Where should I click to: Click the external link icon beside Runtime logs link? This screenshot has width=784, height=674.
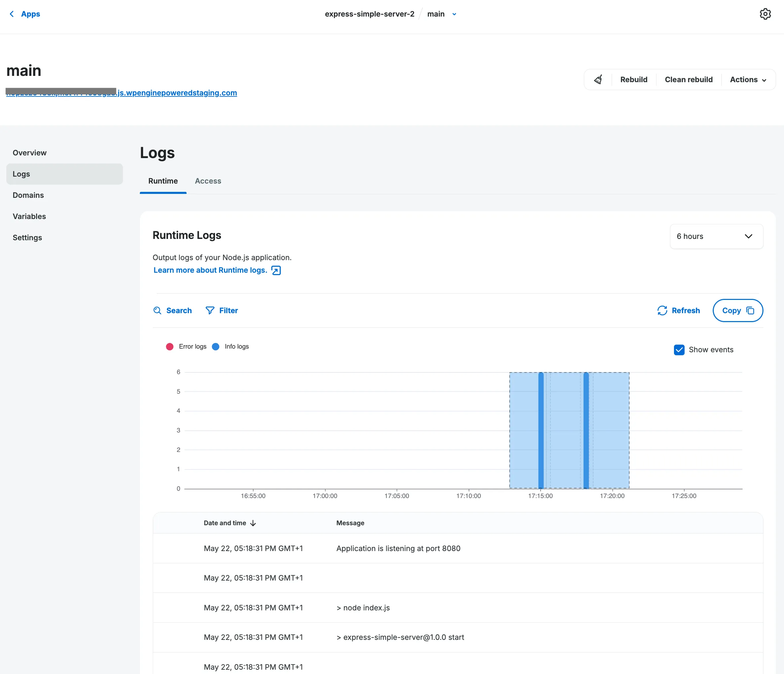coord(276,270)
